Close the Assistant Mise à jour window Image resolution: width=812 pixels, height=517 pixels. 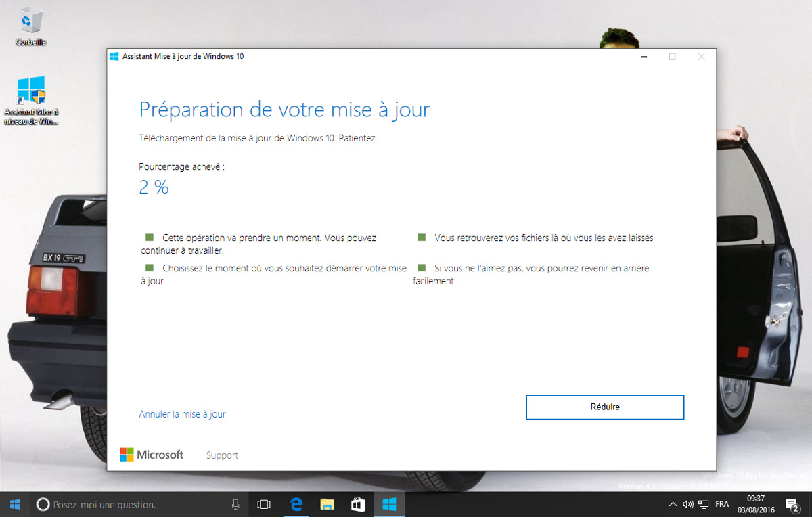[701, 57]
